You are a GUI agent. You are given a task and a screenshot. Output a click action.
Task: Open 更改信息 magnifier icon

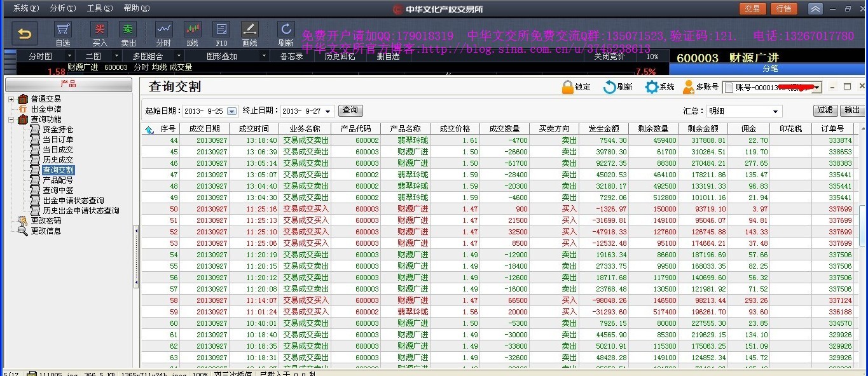coord(23,231)
